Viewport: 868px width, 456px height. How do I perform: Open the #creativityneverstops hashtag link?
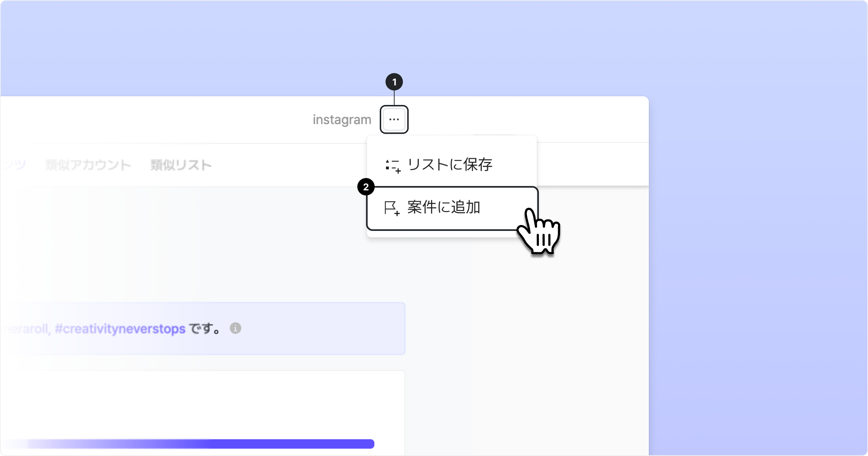tap(120, 329)
